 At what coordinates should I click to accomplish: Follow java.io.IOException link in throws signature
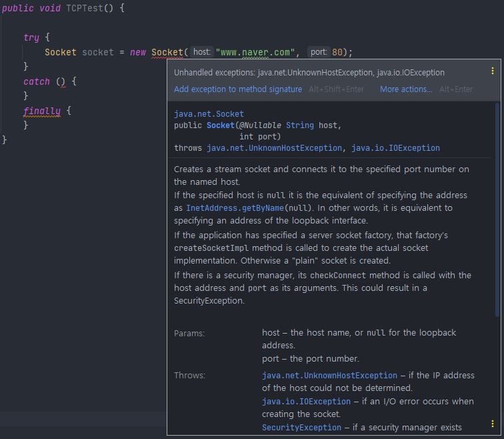click(x=395, y=148)
